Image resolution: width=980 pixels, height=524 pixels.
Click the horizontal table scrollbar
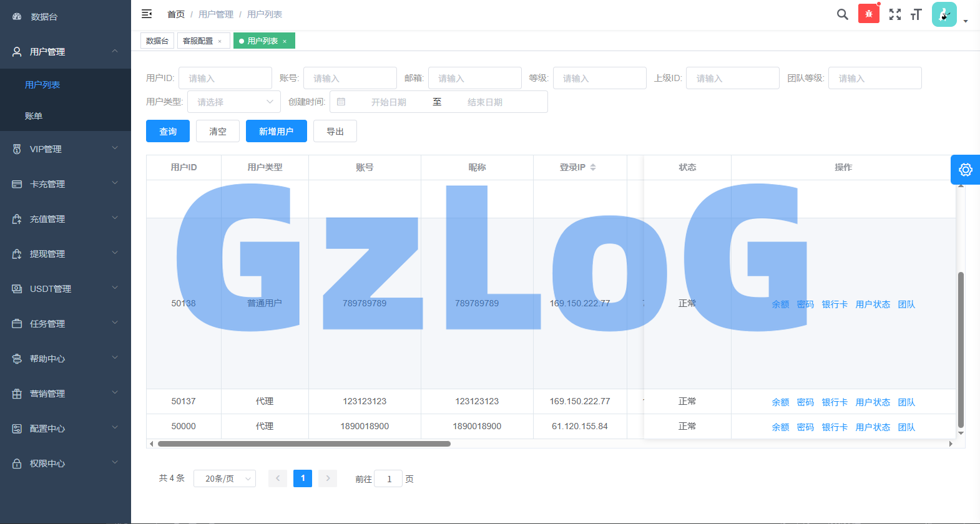(304, 444)
